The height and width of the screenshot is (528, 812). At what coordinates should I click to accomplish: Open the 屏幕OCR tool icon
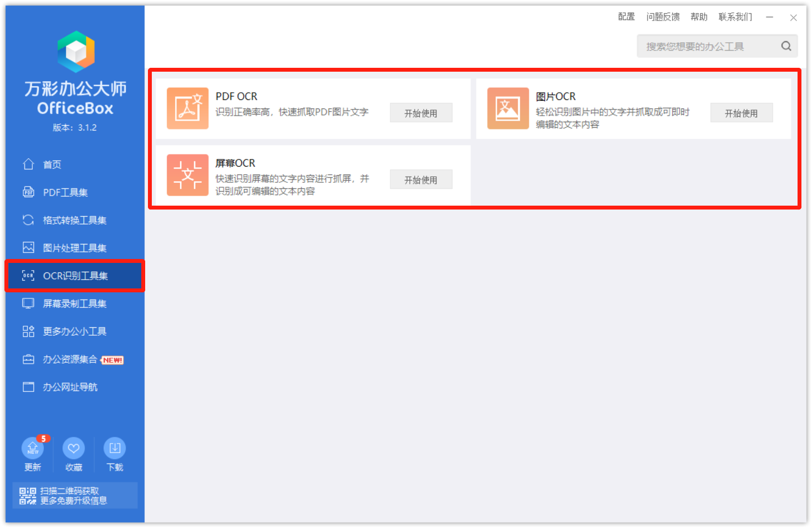(x=187, y=175)
